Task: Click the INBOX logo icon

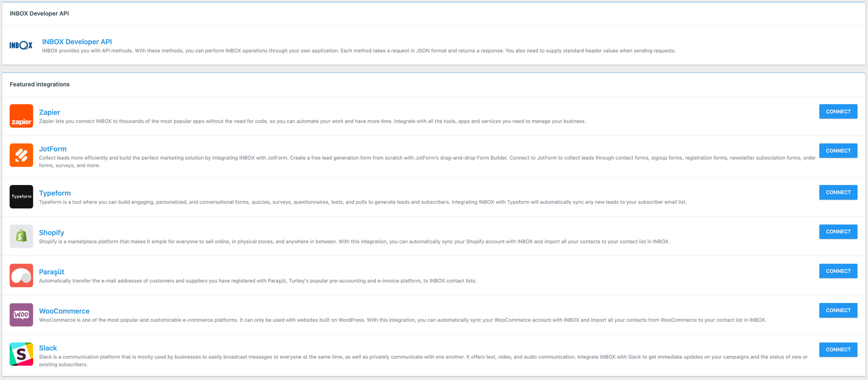Action: click(x=21, y=45)
